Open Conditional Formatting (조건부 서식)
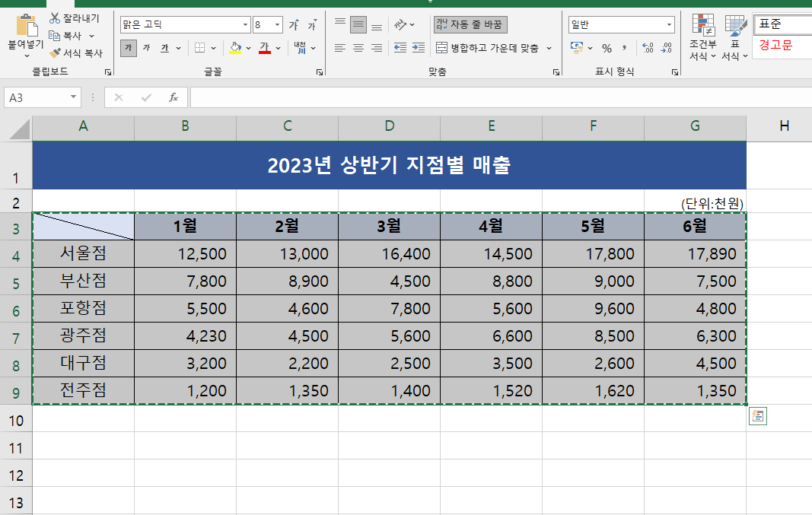Image resolution: width=812 pixels, height=515 pixels. click(x=702, y=37)
